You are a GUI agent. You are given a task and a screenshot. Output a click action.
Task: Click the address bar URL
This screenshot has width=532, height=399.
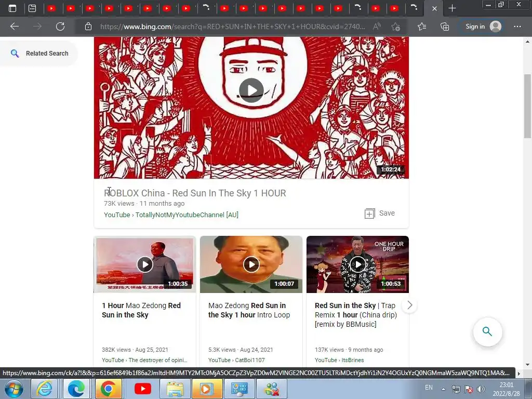click(232, 26)
